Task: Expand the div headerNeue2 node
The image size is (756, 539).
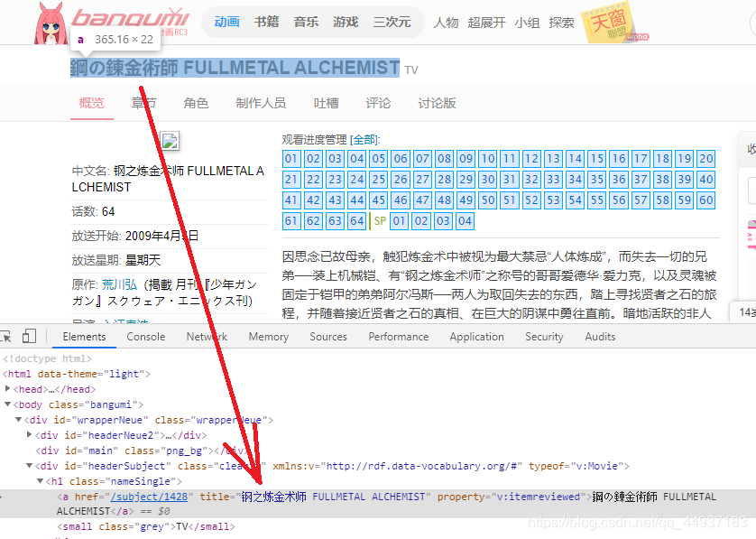Action: (x=29, y=435)
